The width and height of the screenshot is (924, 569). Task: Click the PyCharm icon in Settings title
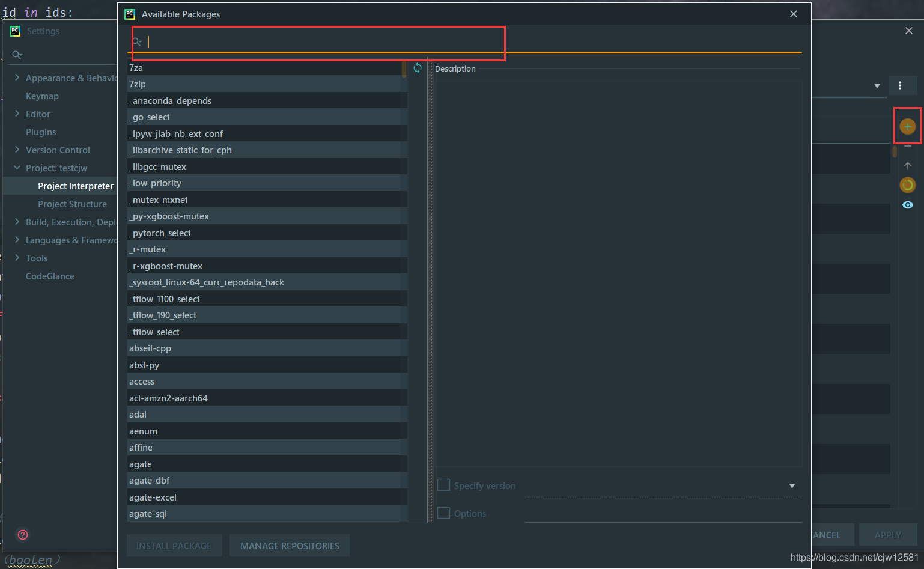tap(15, 31)
